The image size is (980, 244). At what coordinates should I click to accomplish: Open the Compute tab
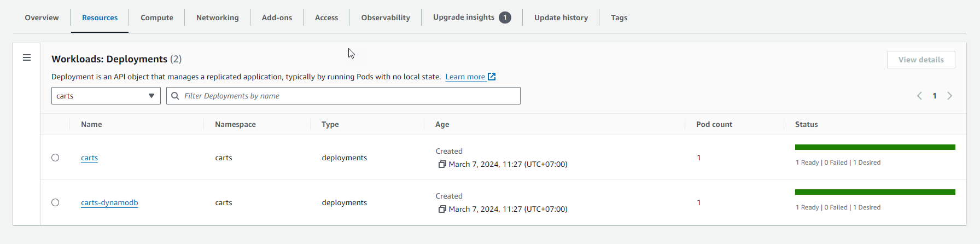(x=157, y=18)
